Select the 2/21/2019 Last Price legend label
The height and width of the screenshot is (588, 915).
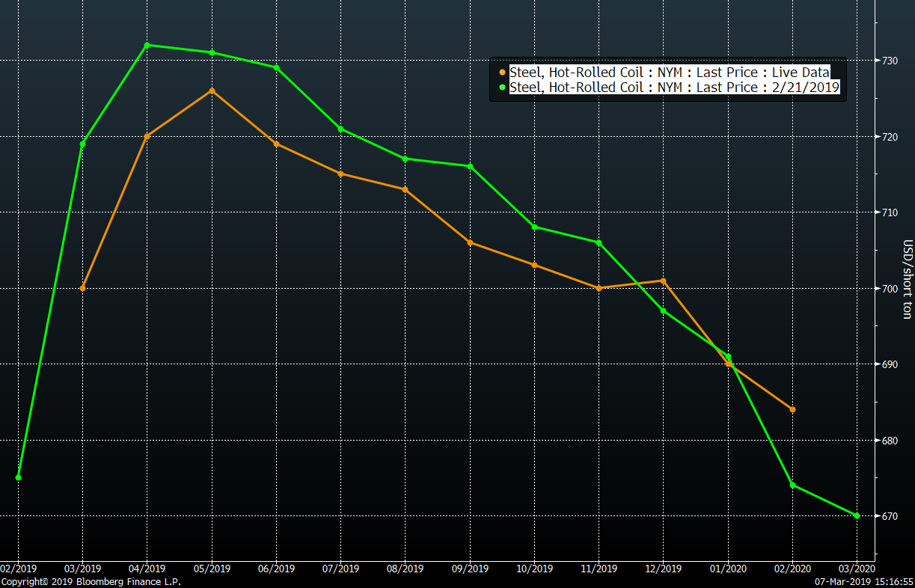point(674,88)
